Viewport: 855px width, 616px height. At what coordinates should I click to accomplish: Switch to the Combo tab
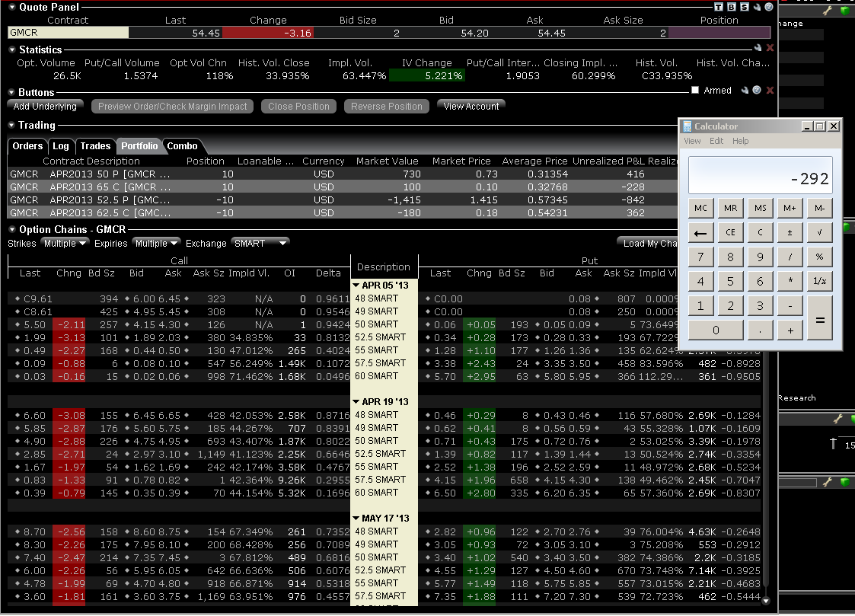[x=182, y=145]
